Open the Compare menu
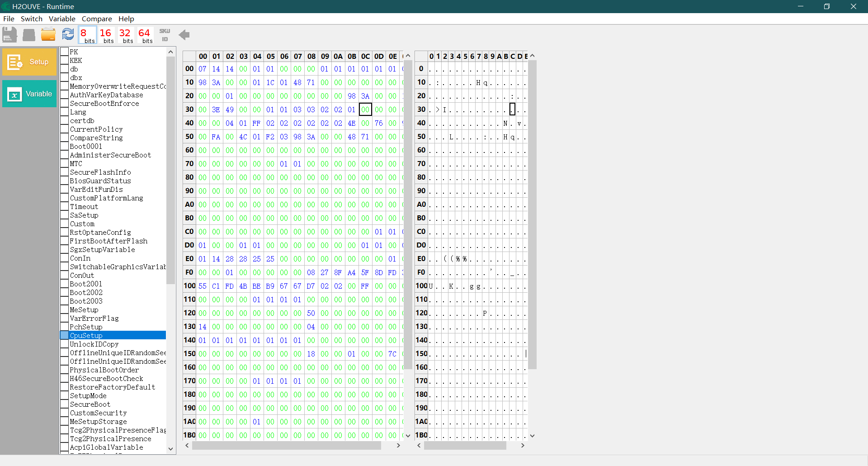Viewport: 868px width, 466px height. click(97, 19)
